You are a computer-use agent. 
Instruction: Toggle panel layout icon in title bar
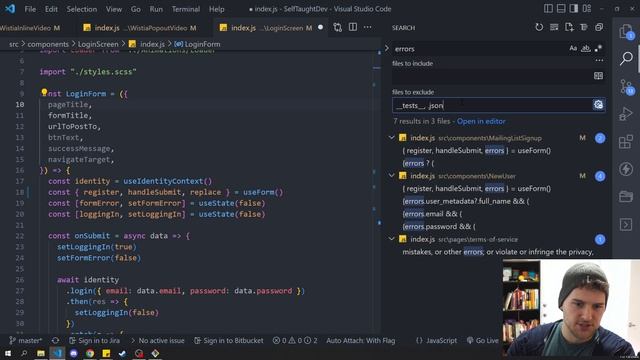click(561, 9)
